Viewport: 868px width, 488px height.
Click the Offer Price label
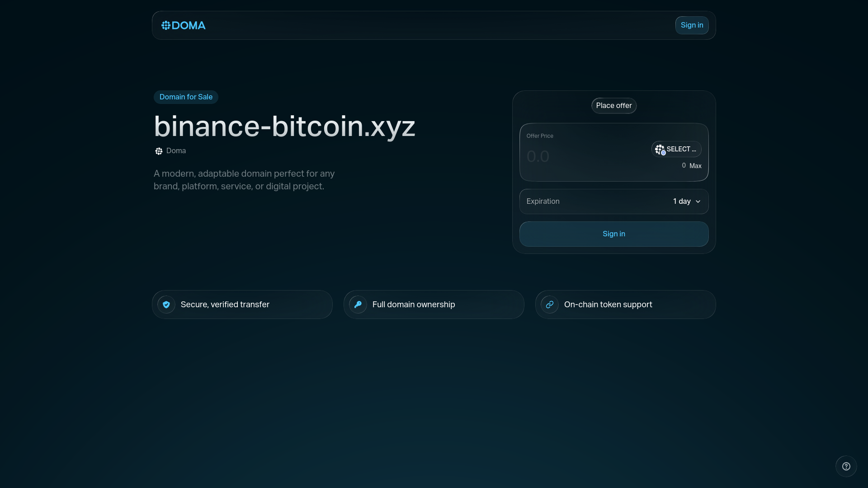pyautogui.click(x=540, y=136)
